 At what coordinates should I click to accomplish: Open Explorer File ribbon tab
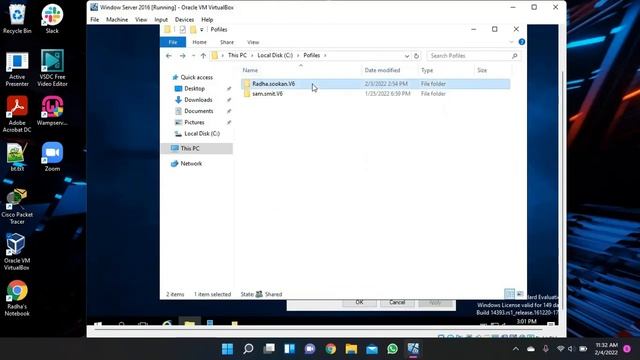pyautogui.click(x=173, y=42)
